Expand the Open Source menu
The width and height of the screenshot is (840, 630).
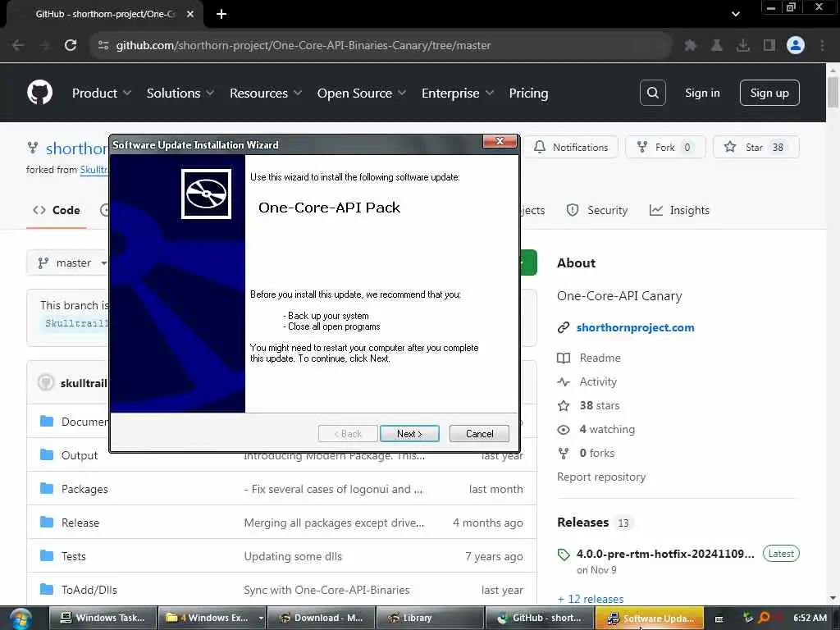coord(361,94)
